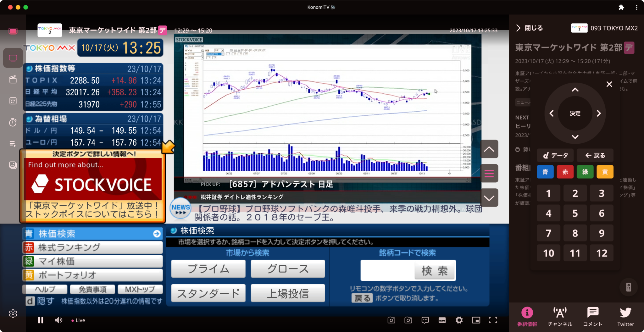
Task: Mute the audio with speaker icon
Action: click(58, 320)
